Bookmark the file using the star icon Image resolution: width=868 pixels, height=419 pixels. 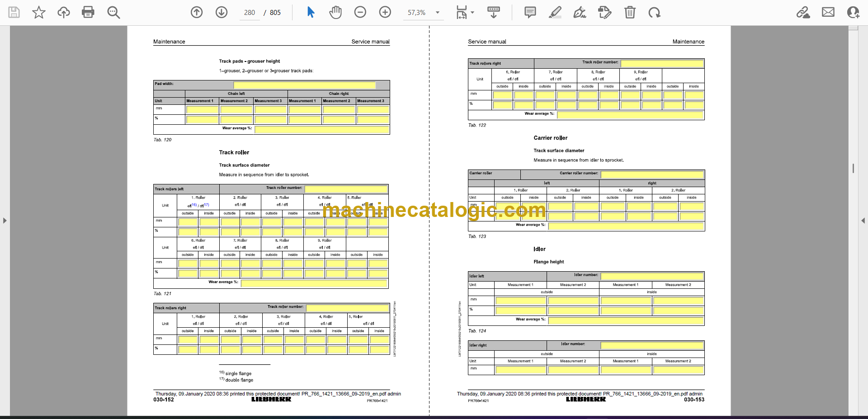click(39, 12)
